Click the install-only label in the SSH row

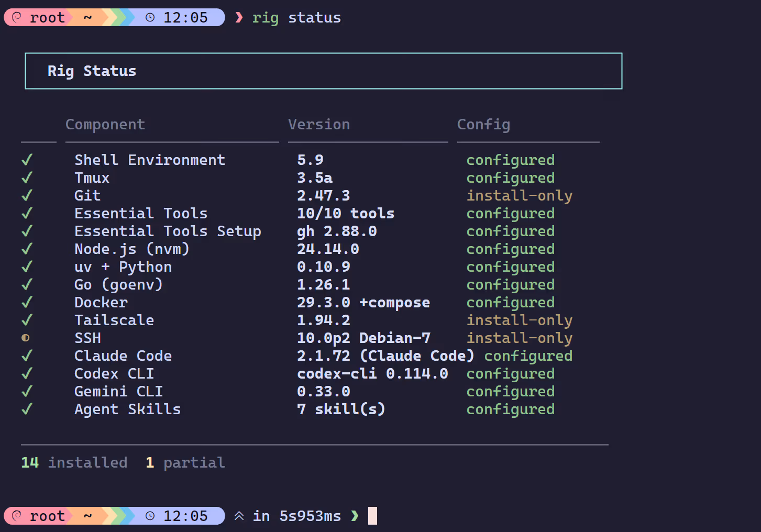[x=519, y=338]
